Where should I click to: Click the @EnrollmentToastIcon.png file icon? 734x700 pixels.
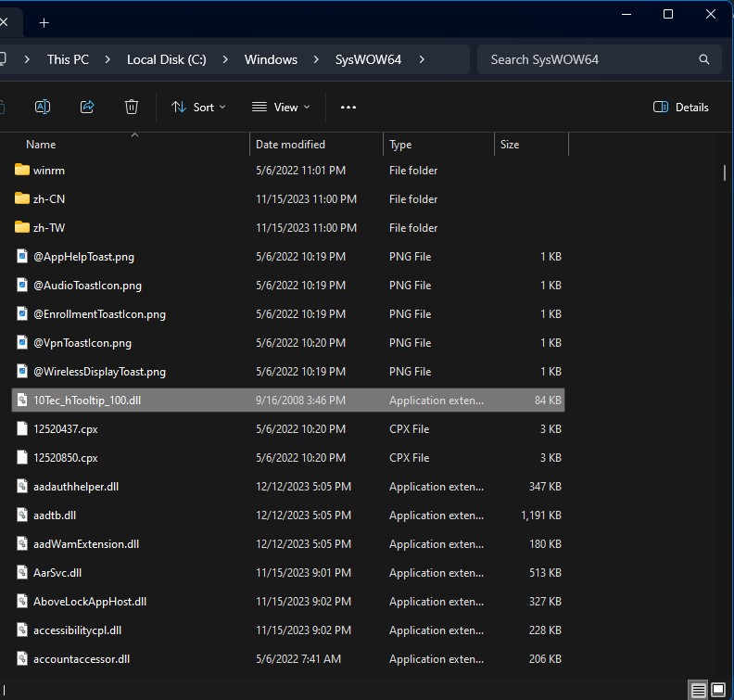(22, 313)
